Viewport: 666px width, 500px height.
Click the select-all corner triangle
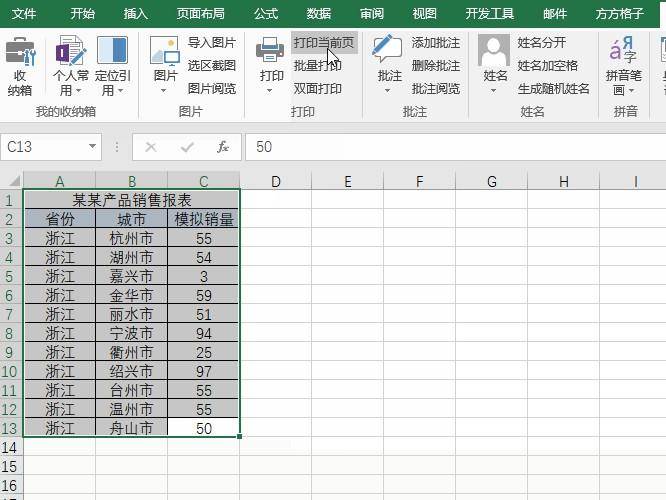pos(14,181)
